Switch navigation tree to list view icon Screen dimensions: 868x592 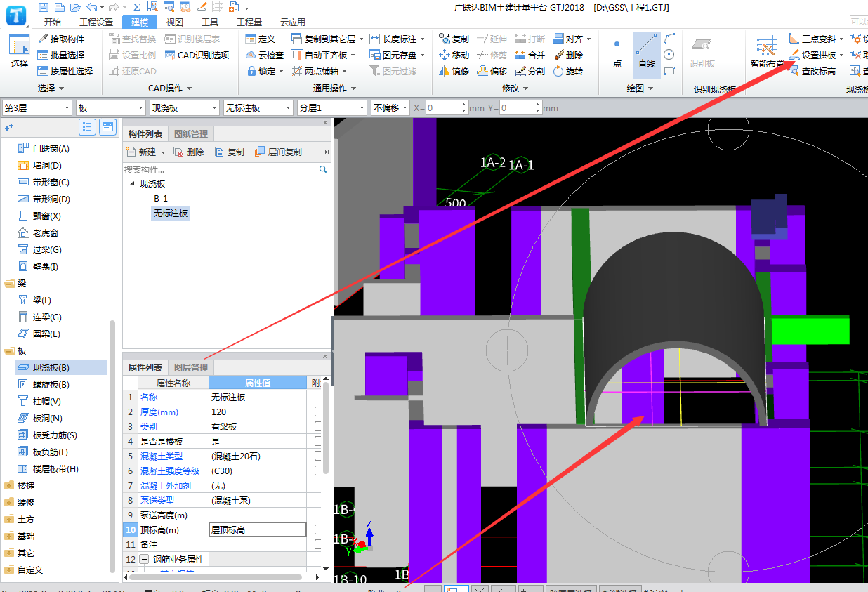pos(88,127)
